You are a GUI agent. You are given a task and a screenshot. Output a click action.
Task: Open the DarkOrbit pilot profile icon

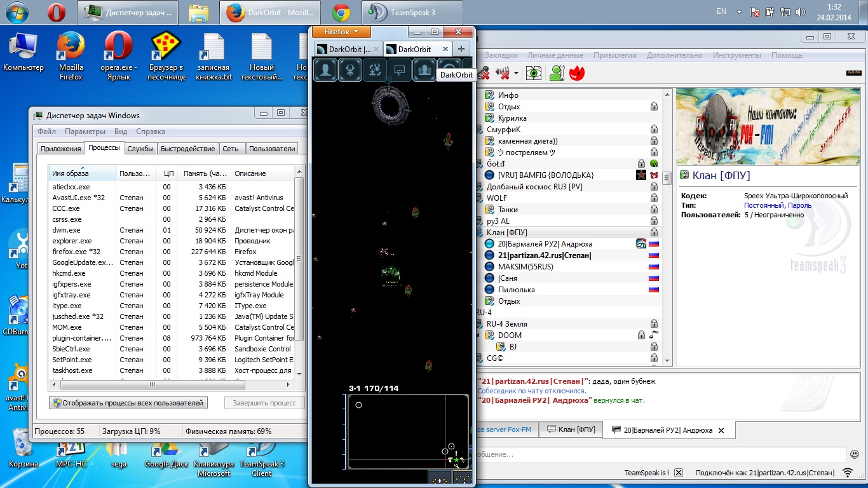point(325,69)
